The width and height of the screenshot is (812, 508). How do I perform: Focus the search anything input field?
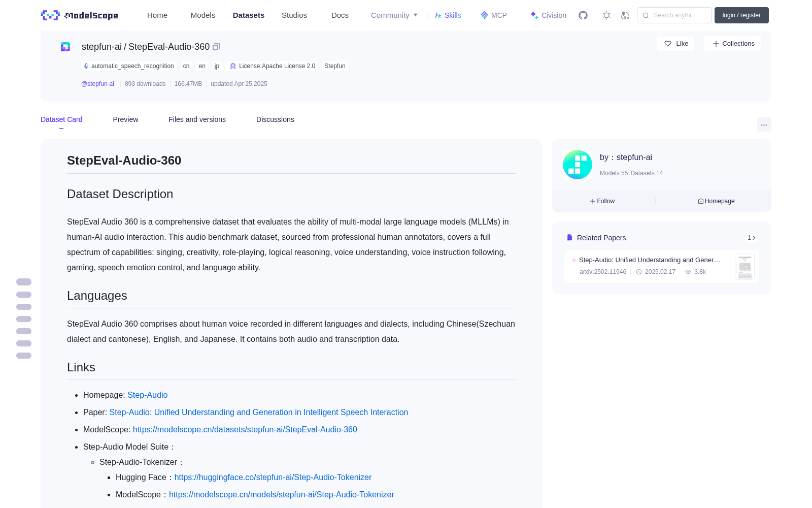pyautogui.click(x=674, y=15)
